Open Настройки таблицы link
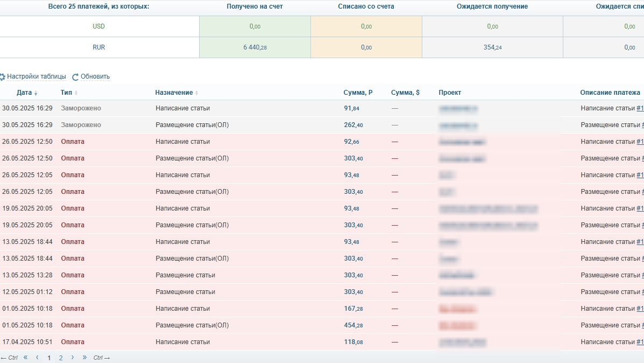The height and width of the screenshot is (363, 644). (37, 76)
